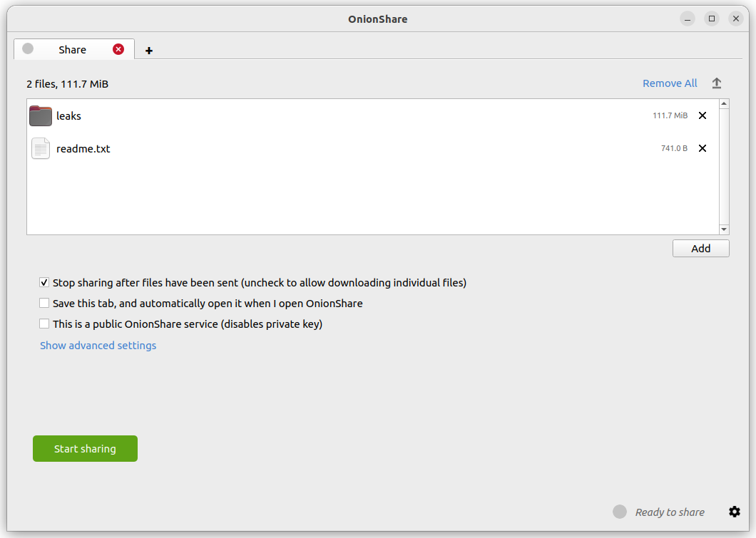This screenshot has height=538, width=756.
Task: Click the leaks folder icon
Action: tap(41, 115)
